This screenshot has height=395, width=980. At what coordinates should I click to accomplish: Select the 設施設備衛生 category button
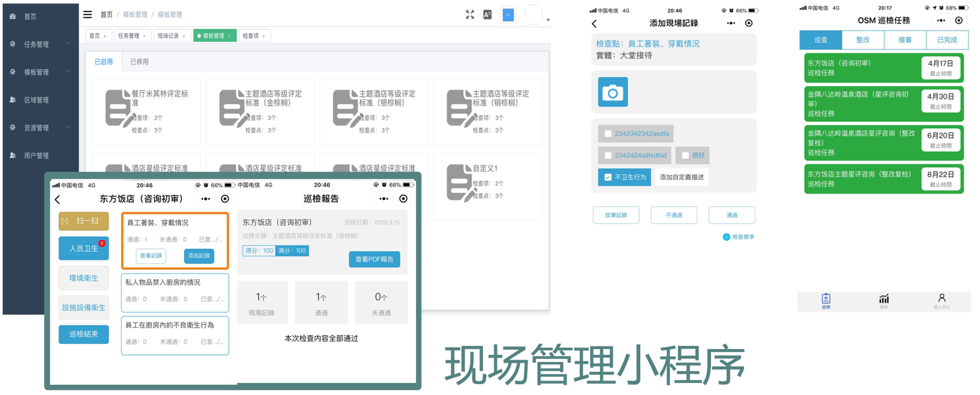click(83, 307)
